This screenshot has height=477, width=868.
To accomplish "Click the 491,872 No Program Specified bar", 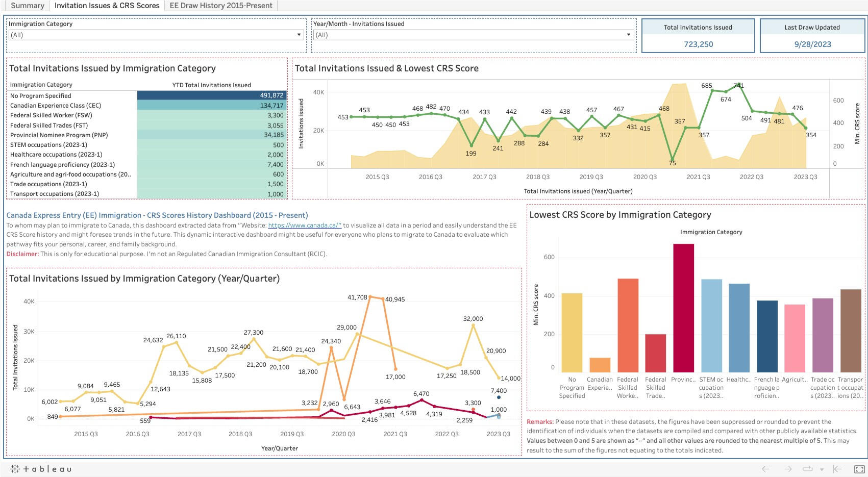I will [x=212, y=95].
